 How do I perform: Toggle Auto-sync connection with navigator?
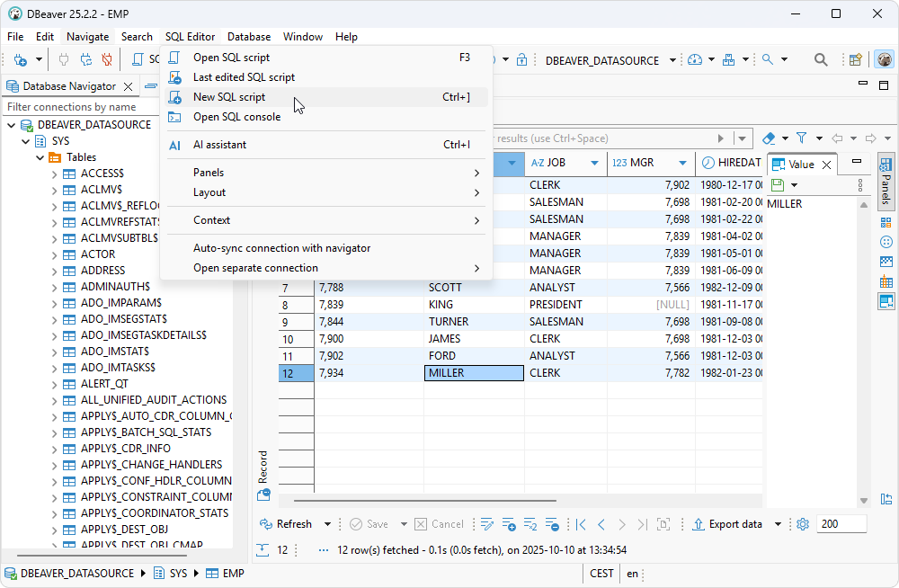[x=280, y=247]
